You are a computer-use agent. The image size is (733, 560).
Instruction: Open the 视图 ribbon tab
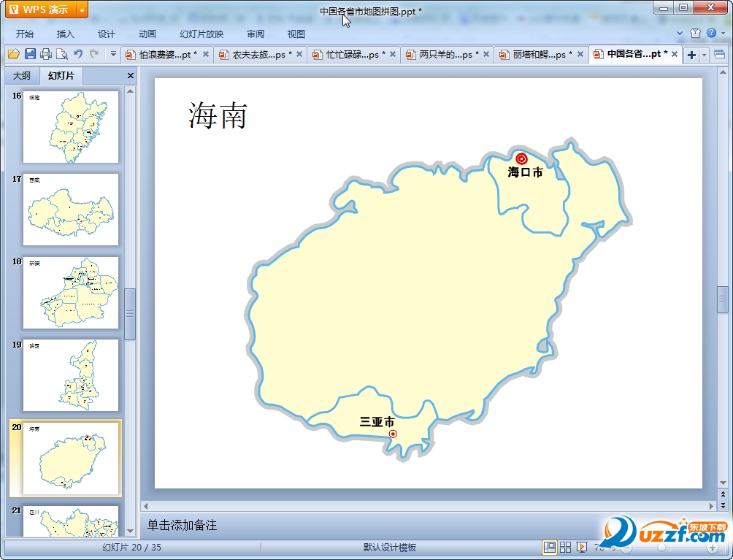coord(296,34)
